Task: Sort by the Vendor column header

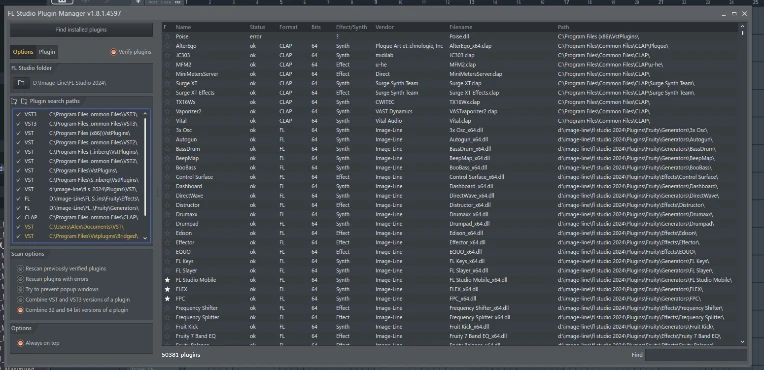Action: point(384,27)
